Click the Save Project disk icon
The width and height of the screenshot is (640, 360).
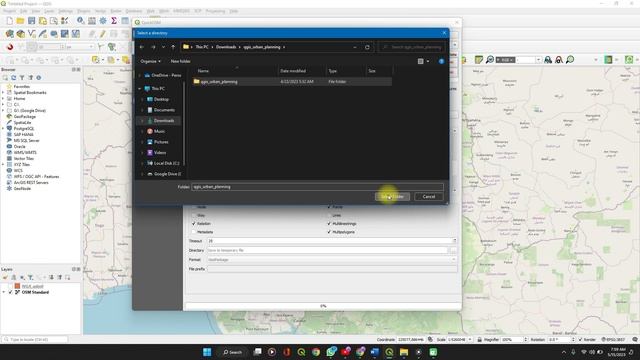(x=31, y=20)
